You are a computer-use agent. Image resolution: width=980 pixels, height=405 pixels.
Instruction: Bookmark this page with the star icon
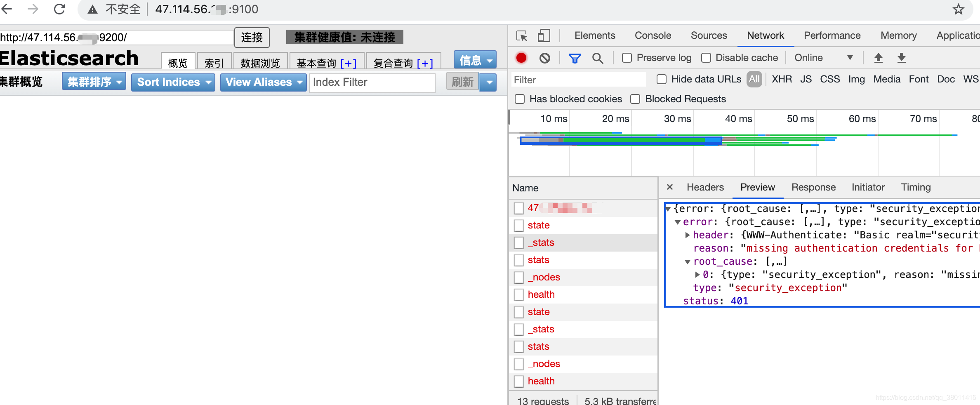tap(958, 9)
